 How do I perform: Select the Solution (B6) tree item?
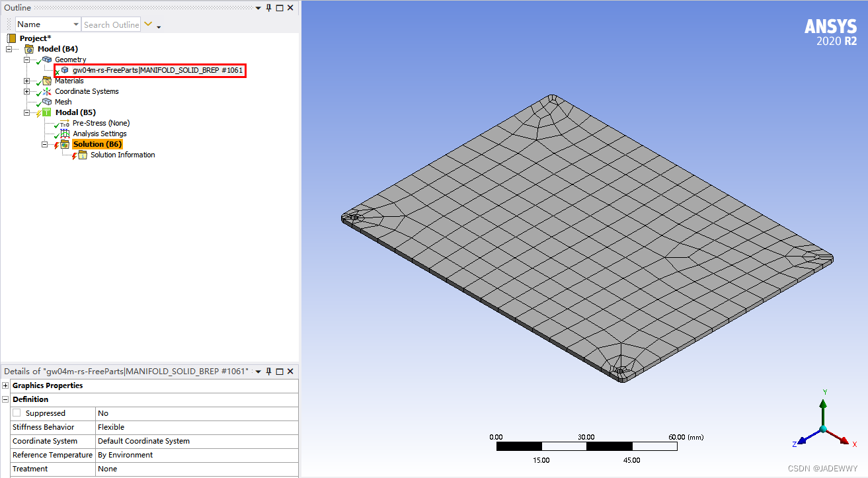97,143
